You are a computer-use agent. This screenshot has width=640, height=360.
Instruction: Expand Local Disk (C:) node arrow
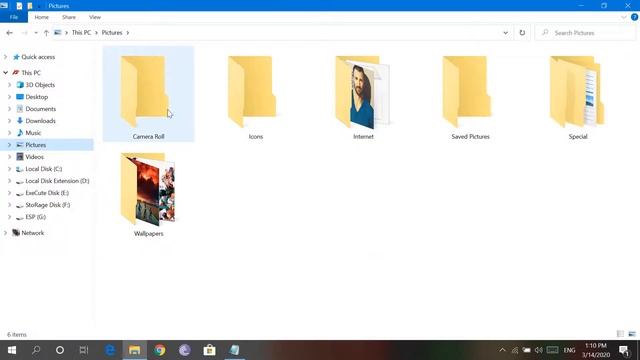(x=9, y=169)
